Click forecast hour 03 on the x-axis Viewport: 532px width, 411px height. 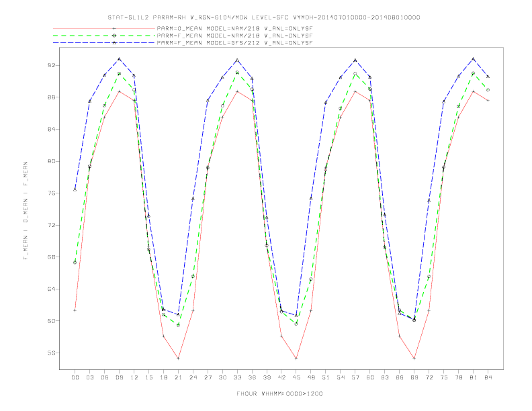pos(89,377)
